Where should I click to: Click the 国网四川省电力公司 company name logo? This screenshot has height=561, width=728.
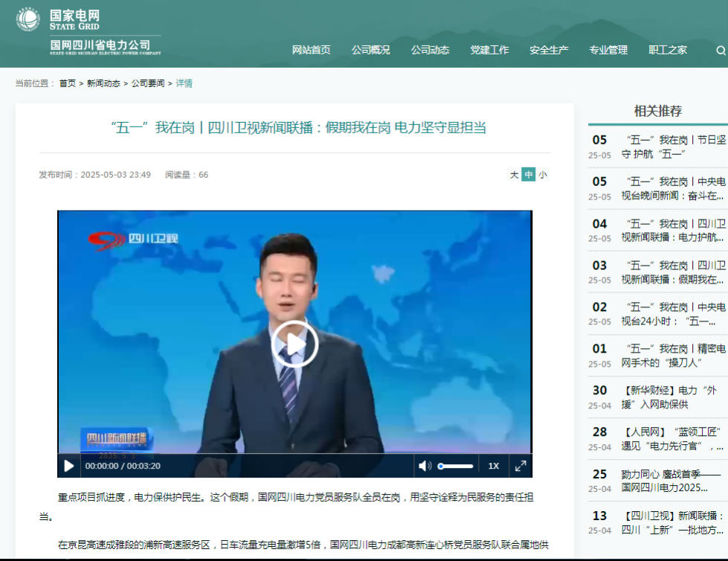pos(106,47)
